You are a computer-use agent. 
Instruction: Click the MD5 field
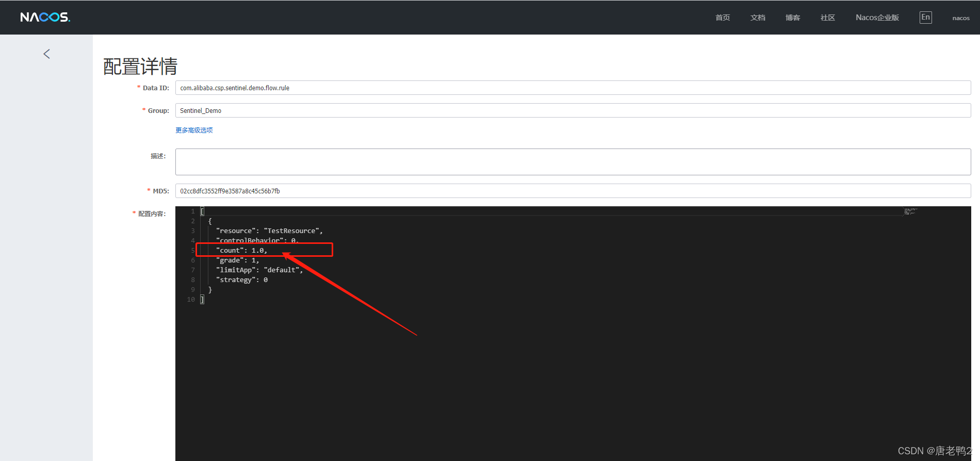coord(573,191)
